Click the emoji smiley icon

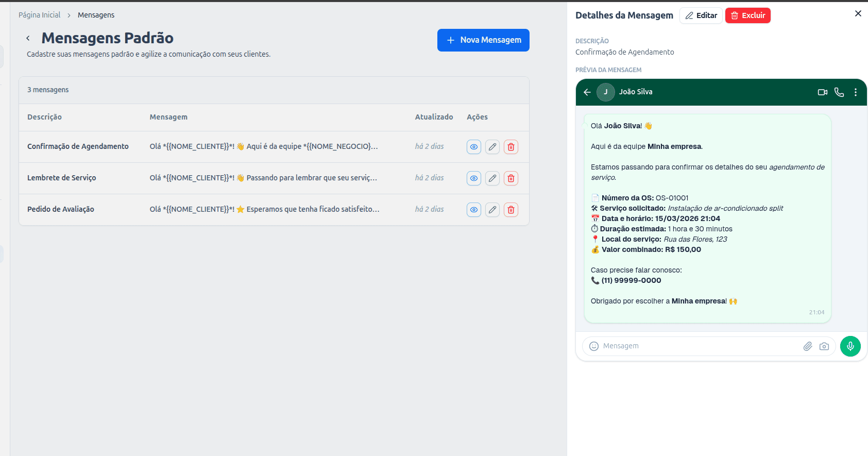point(594,346)
